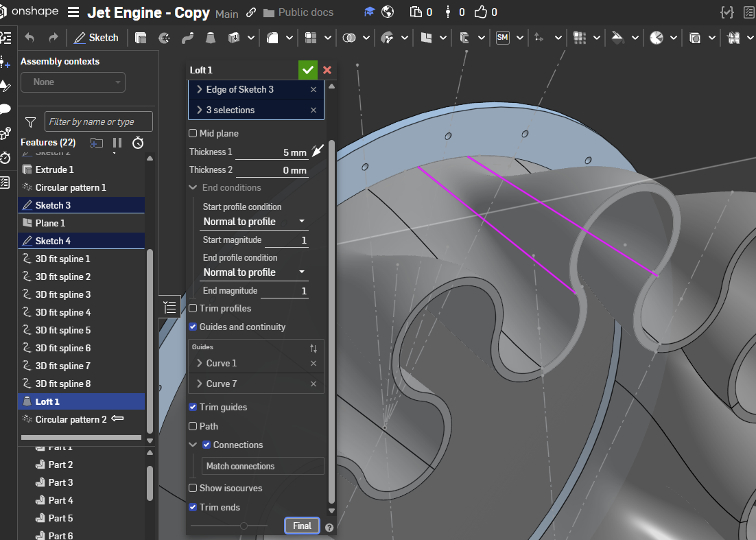
Task: Click the like thumbs-up icon
Action: [x=480, y=12]
